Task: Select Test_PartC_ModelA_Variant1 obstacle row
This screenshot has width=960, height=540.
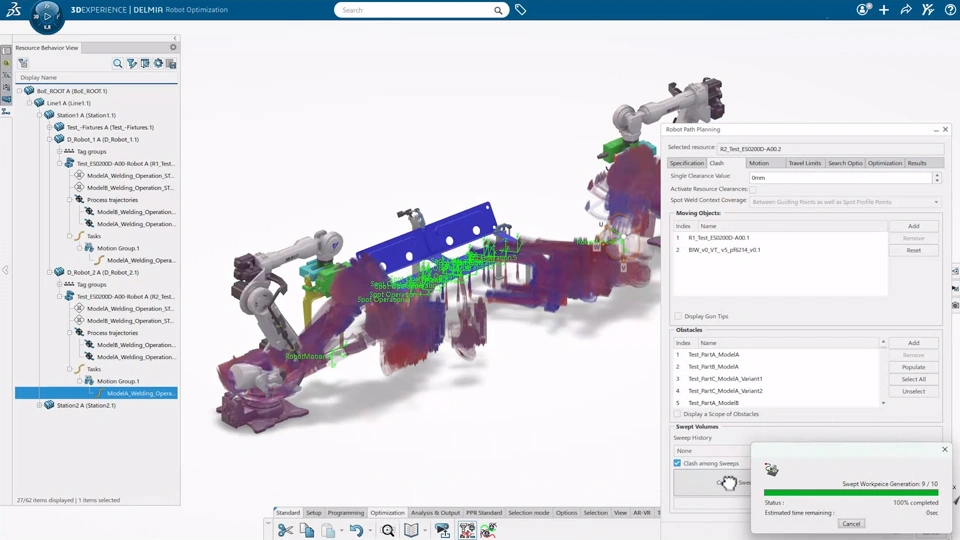Action: [x=778, y=379]
